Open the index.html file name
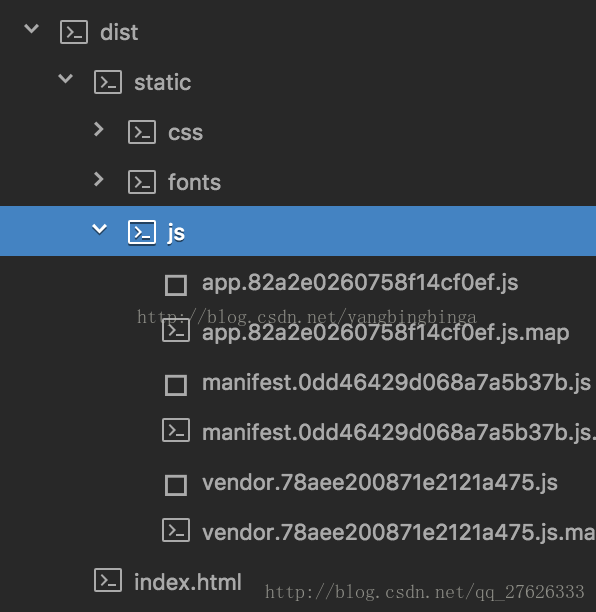 (x=188, y=582)
